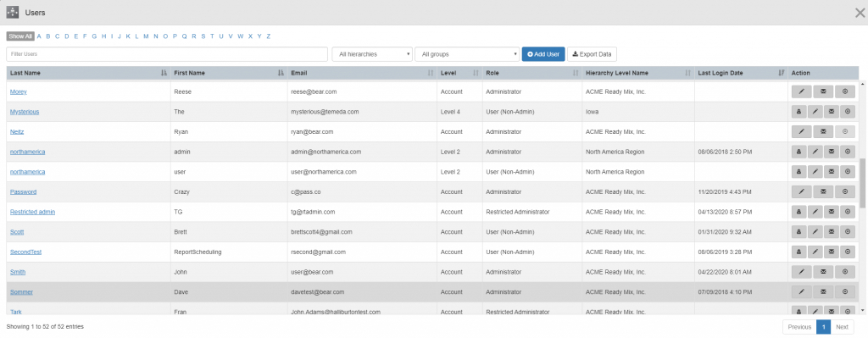The width and height of the screenshot is (868, 338).
Task: Click the envelope icon for Neitz
Action: click(823, 131)
